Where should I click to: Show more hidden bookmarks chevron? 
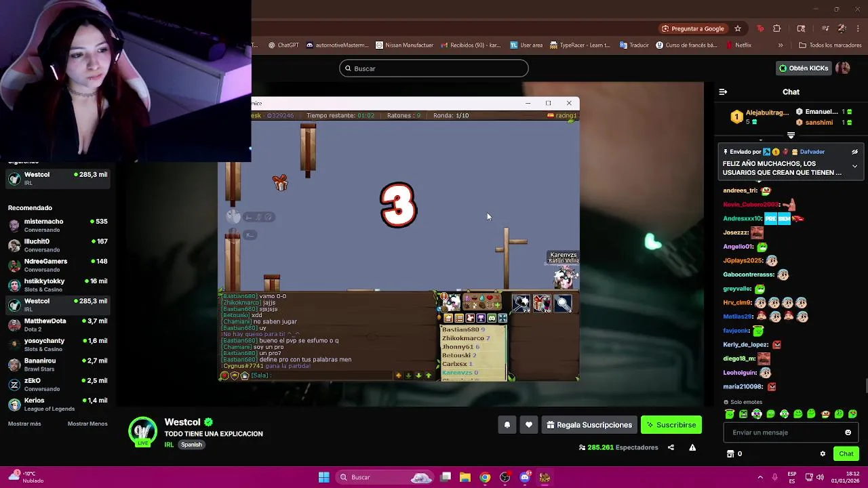[781, 45]
